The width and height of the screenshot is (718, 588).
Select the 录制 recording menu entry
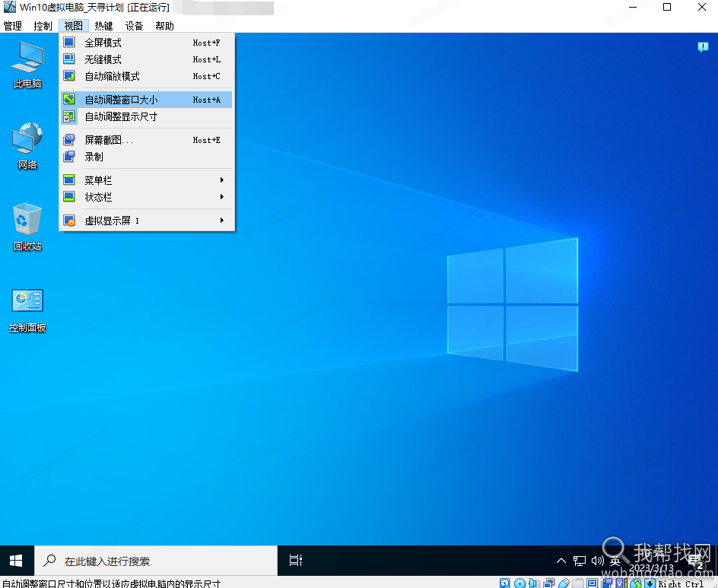pyautogui.click(x=147, y=157)
